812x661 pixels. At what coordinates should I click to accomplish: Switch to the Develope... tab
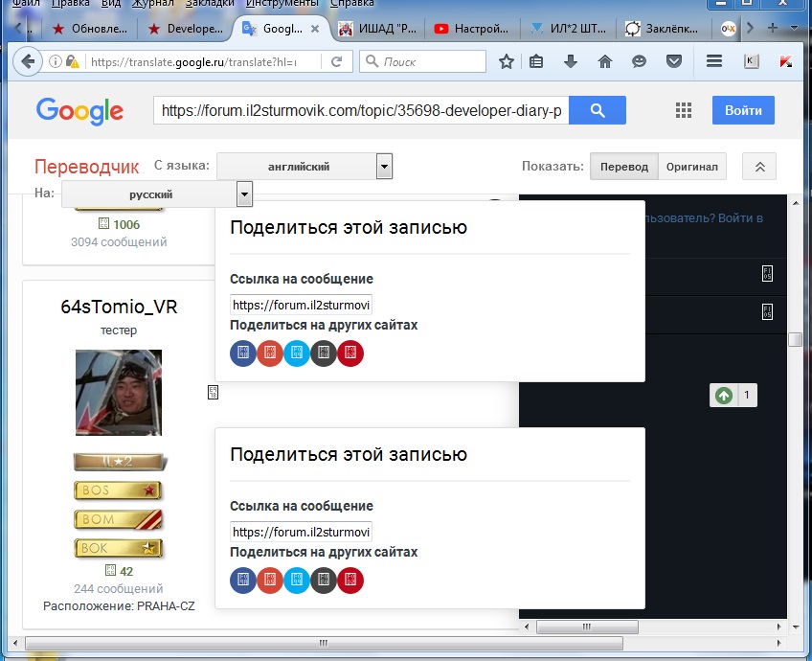click(x=186, y=29)
